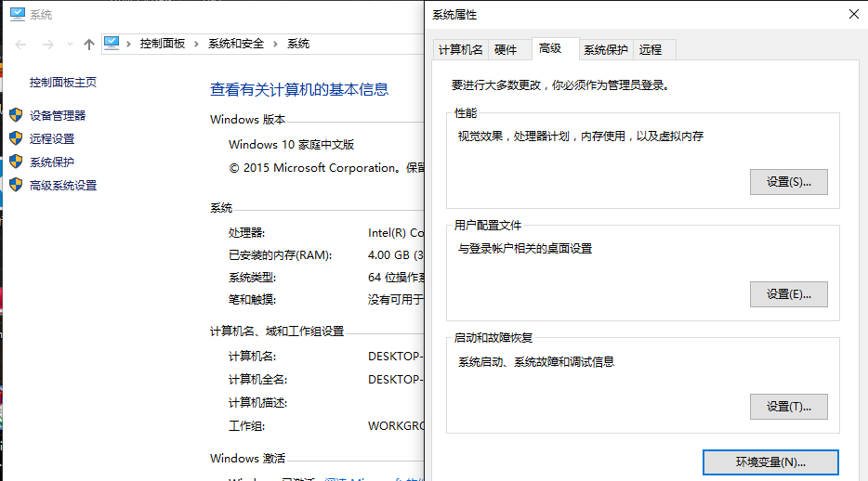Image resolution: width=868 pixels, height=481 pixels.
Task: Select 系统 breadcrumb
Action: (297, 44)
